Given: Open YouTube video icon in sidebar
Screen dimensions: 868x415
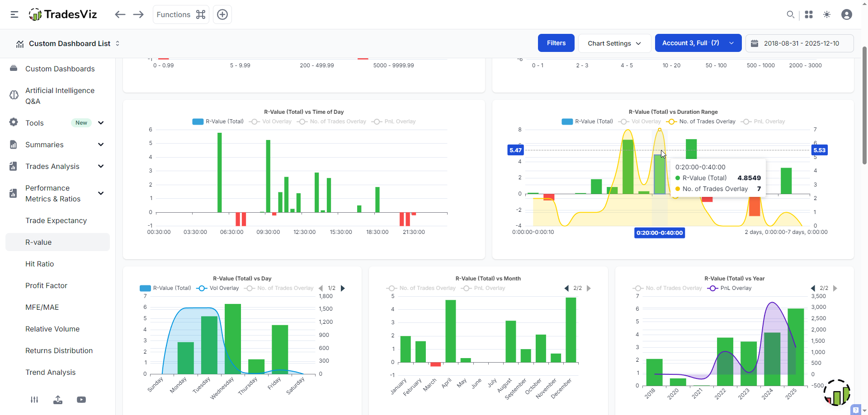Looking at the screenshot, I should pyautogui.click(x=81, y=400).
